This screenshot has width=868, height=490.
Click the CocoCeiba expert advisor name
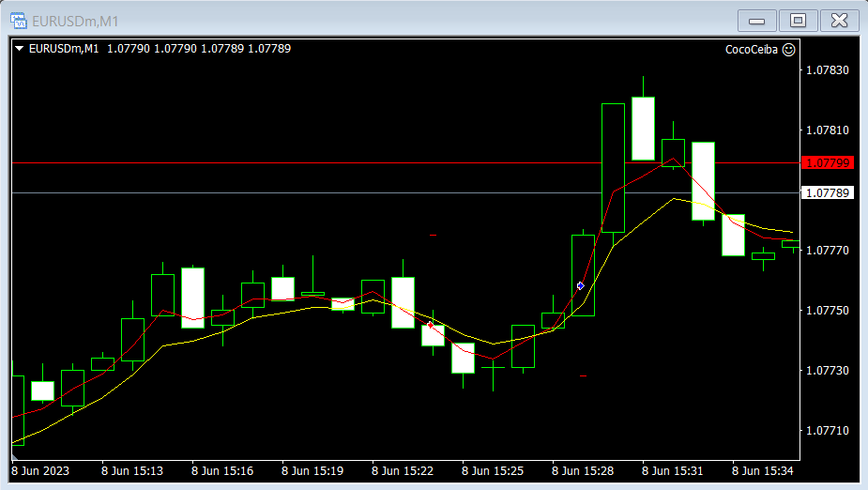coord(752,49)
